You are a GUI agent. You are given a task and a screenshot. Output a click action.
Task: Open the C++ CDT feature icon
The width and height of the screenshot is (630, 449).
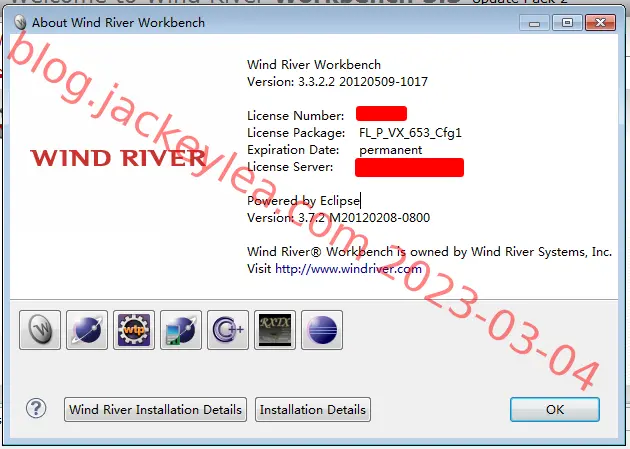tap(228, 330)
